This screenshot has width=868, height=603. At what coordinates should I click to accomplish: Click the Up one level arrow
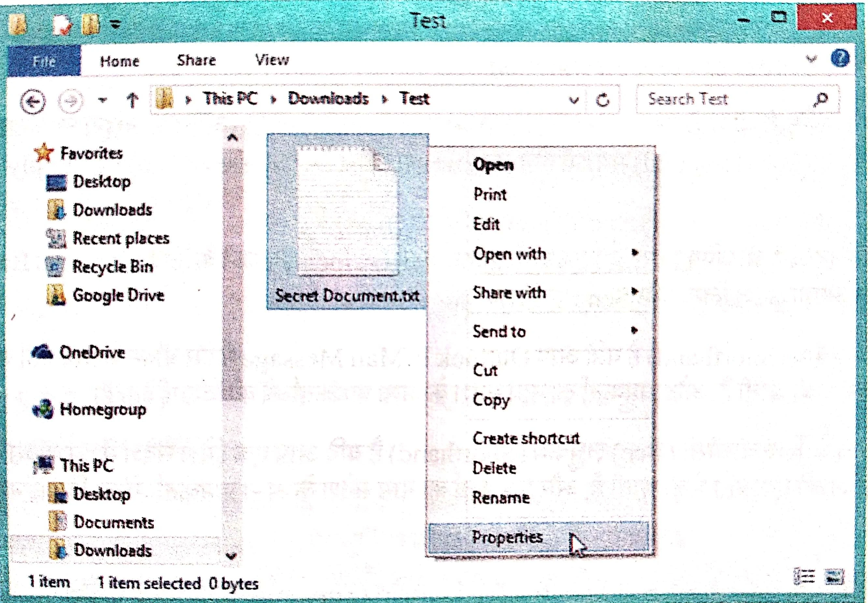pos(132,101)
